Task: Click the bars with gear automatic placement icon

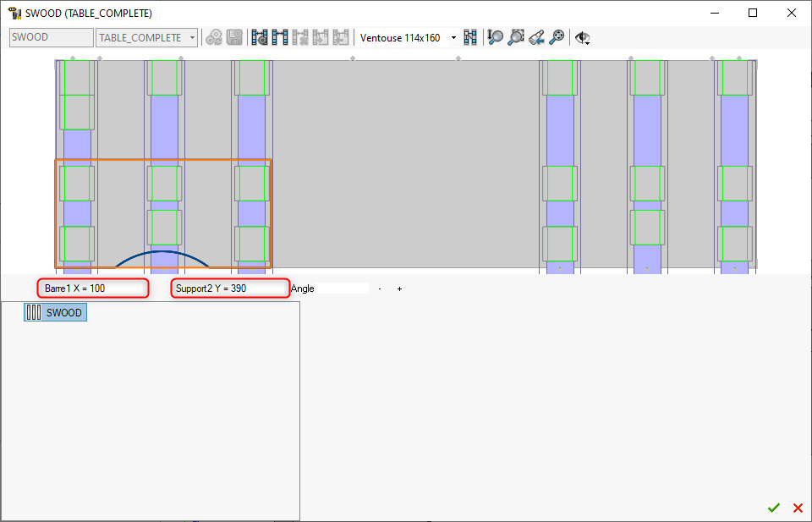Action: tap(260, 37)
